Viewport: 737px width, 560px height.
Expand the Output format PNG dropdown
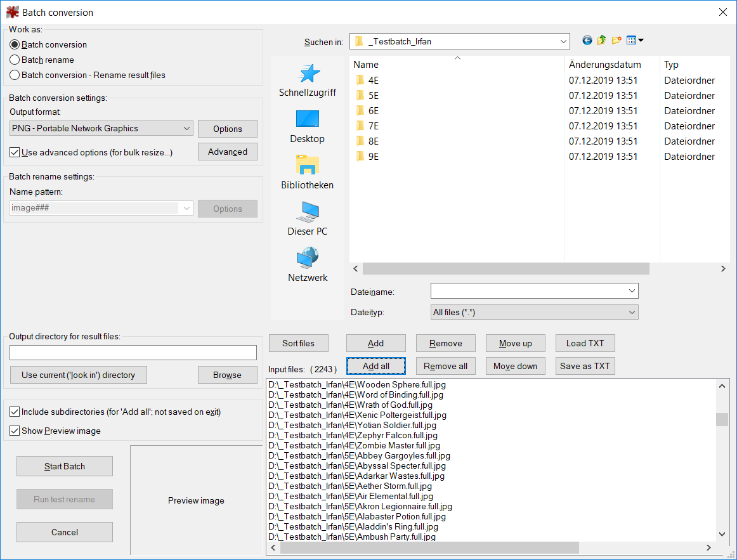pos(101,128)
